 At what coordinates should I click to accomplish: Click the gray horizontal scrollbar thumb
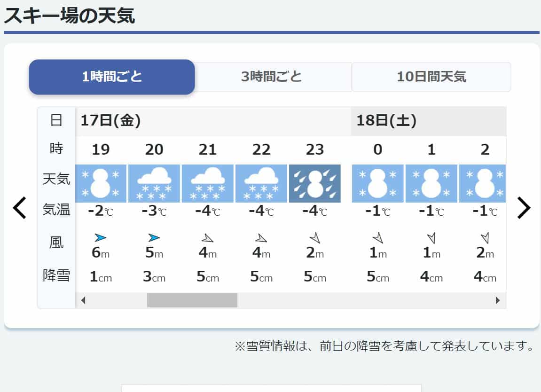(x=192, y=300)
